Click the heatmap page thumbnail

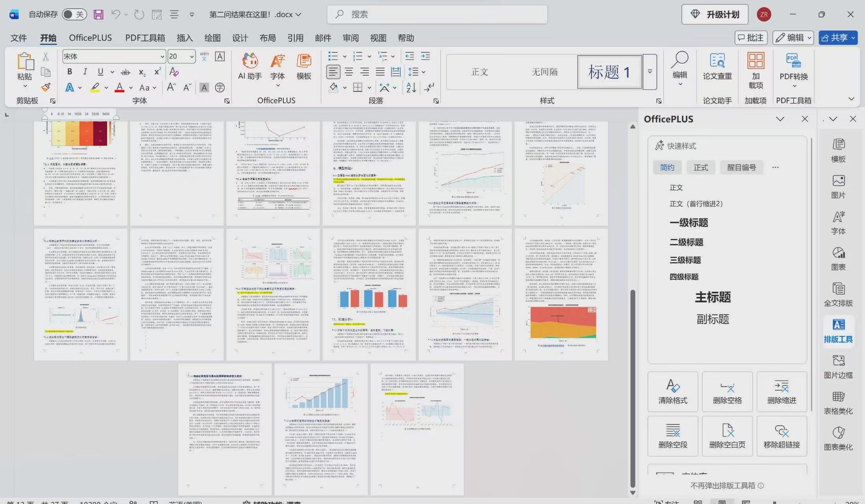pos(80,173)
